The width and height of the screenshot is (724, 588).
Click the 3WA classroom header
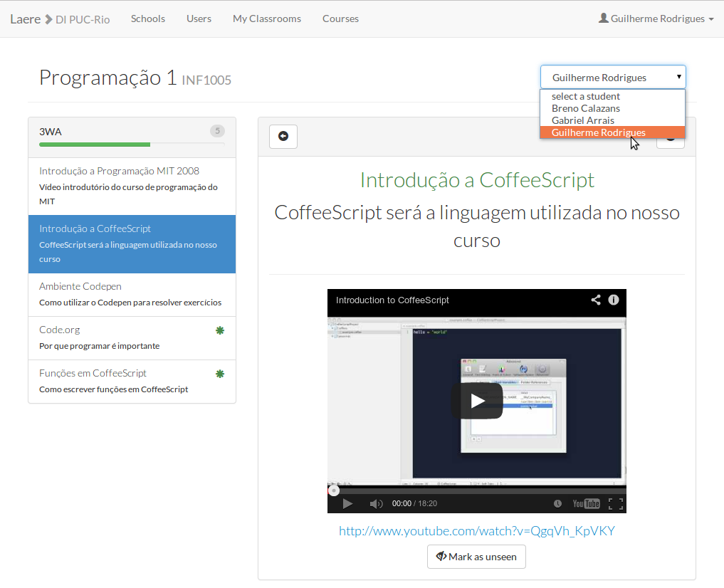pos(132,137)
